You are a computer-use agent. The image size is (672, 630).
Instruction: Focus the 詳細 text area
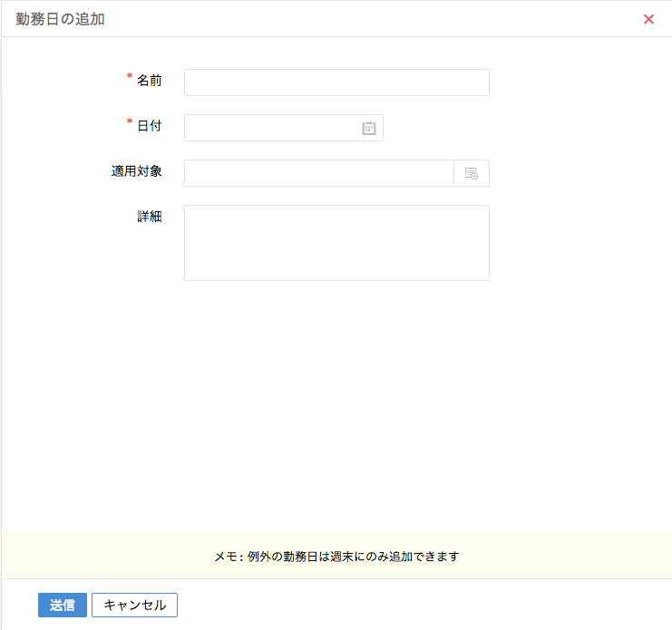coord(336,242)
